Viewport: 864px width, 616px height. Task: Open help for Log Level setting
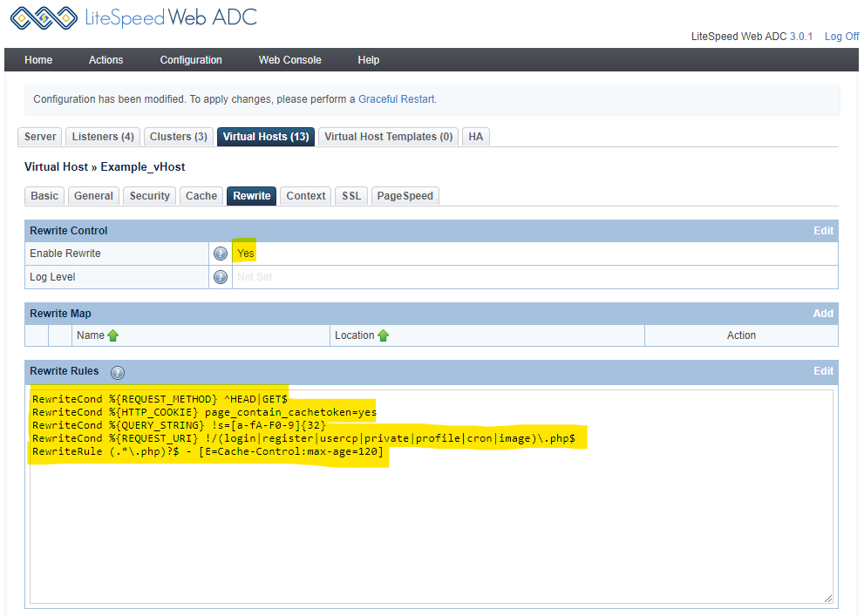(221, 276)
